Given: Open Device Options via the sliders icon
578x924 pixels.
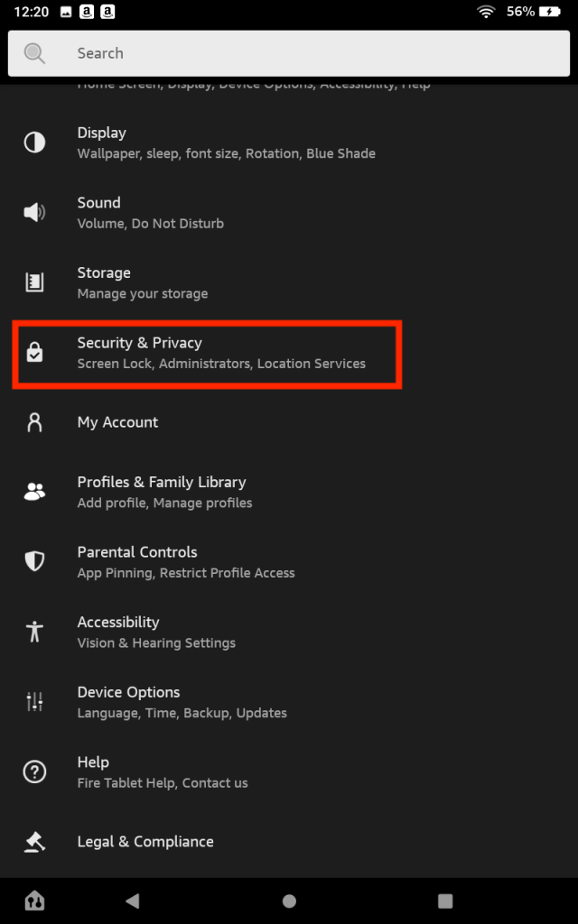Looking at the screenshot, I should (34, 701).
